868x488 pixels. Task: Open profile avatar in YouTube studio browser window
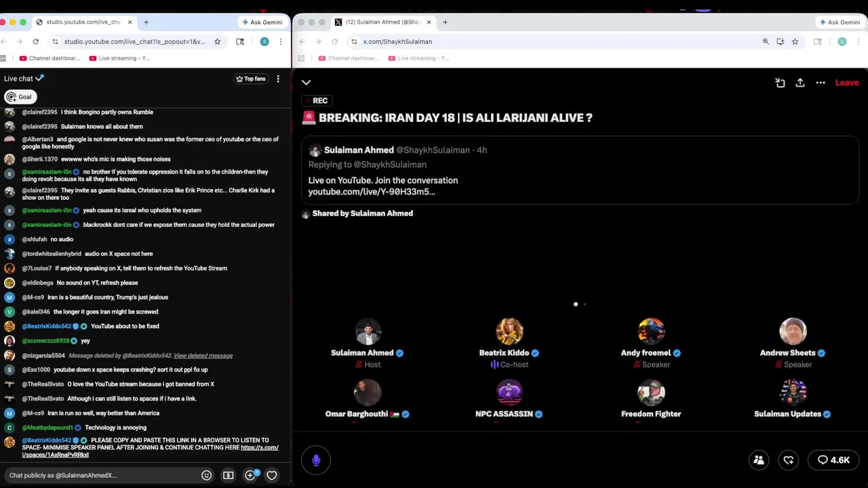264,42
